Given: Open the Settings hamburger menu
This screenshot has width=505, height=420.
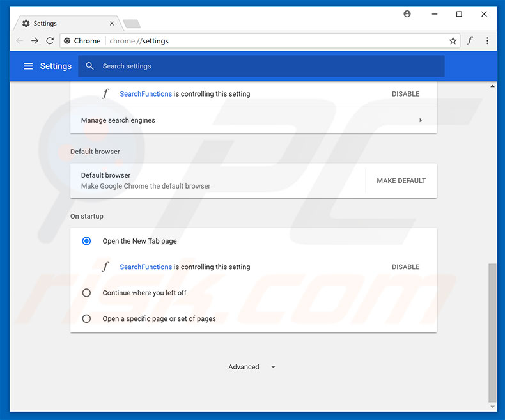Looking at the screenshot, I should coord(28,66).
